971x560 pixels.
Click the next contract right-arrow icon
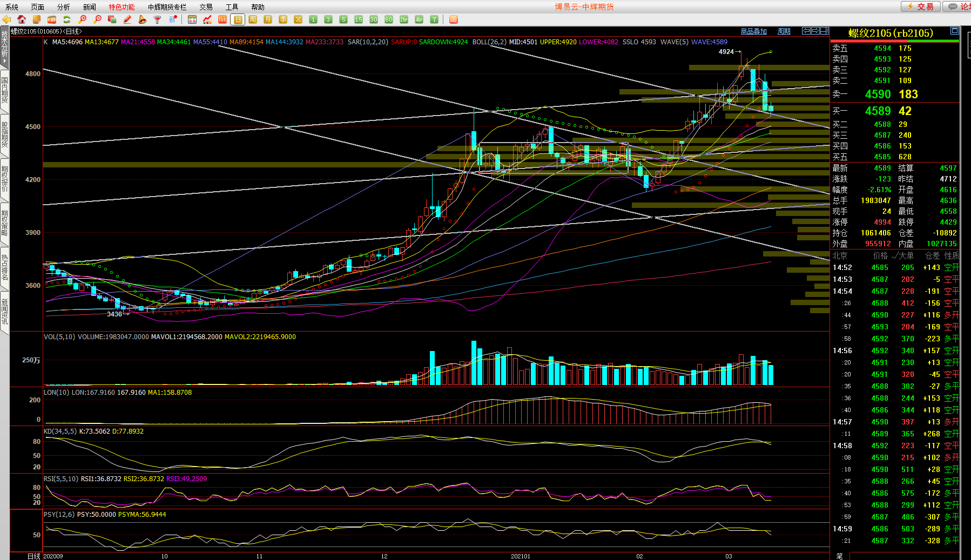click(815, 31)
